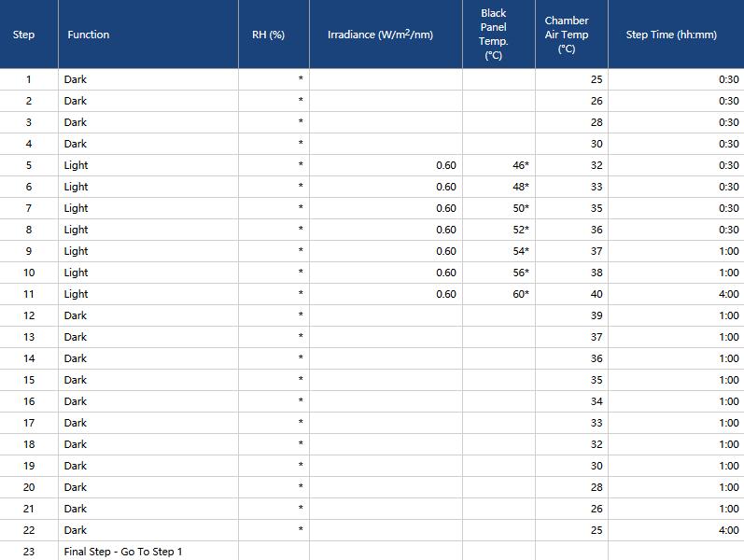Viewport: 744px width, 560px height.
Task: Click the Function column header
Action: tap(89, 35)
